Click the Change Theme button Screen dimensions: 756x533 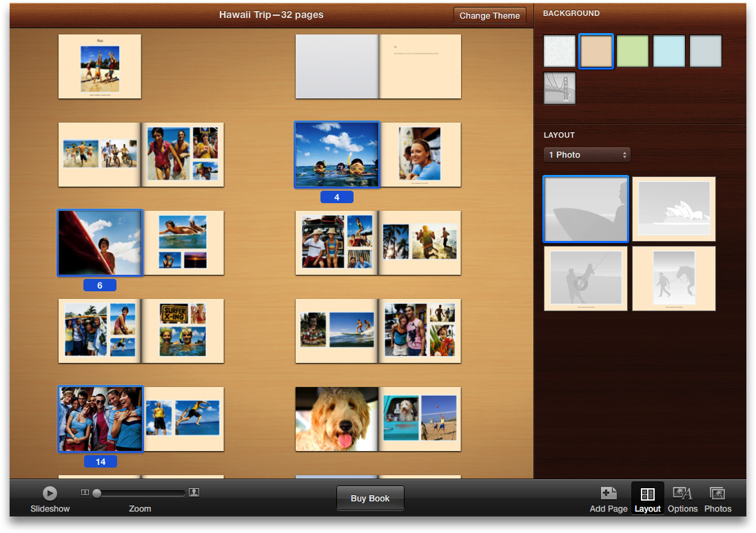(489, 16)
